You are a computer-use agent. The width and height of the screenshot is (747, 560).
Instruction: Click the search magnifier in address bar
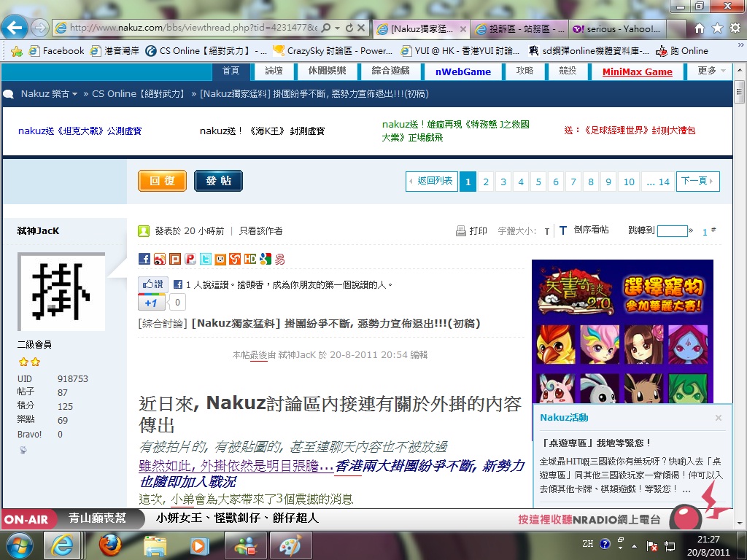click(x=326, y=28)
